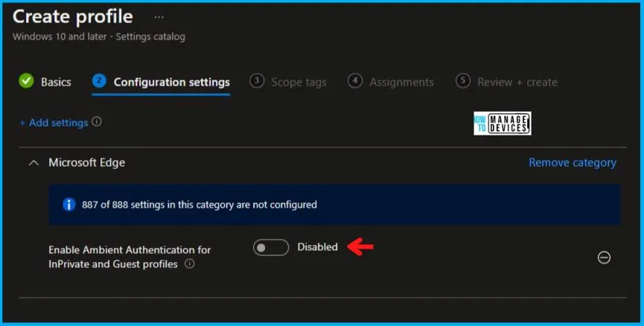Screen dimensions: 644x326
Task: Open the Scope tags step
Action: (x=288, y=82)
